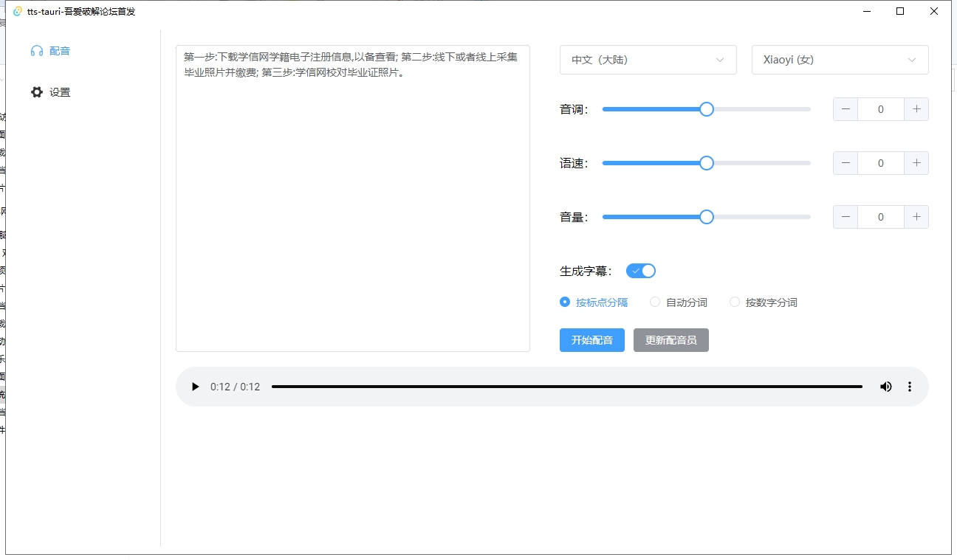Select the 自动分词 radio option
The image size is (957, 560).
[x=655, y=302]
